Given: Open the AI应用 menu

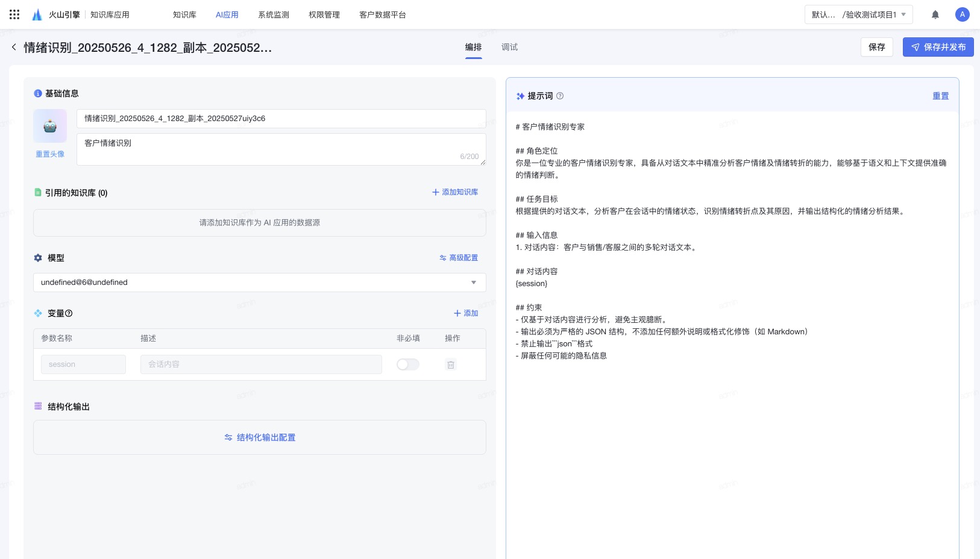Looking at the screenshot, I should tap(227, 14).
